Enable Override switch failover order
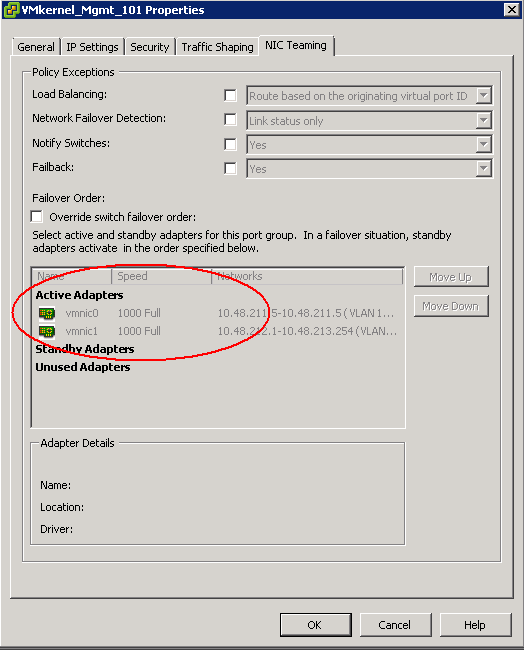 pyautogui.click(x=36, y=216)
